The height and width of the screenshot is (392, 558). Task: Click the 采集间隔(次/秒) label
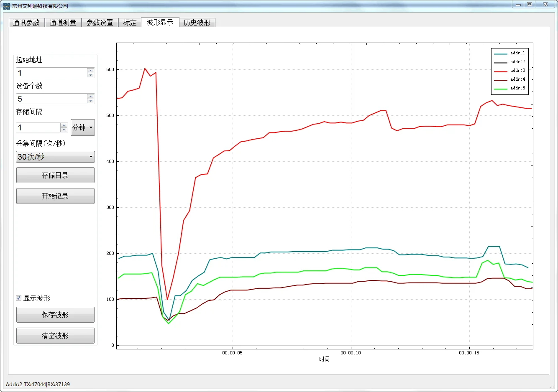[41, 143]
